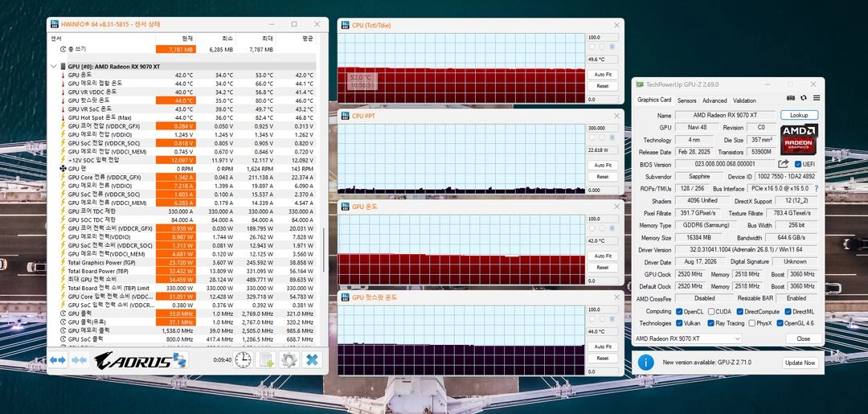This screenshot has width=868, height=414.
Task: Click GPU-Z screenshot capture icon
Action: 791,98
